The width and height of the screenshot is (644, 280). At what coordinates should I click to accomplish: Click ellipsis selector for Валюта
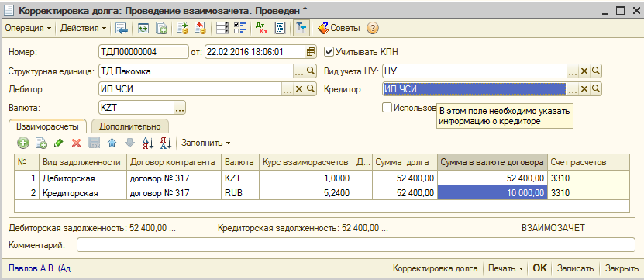(180, 108)
